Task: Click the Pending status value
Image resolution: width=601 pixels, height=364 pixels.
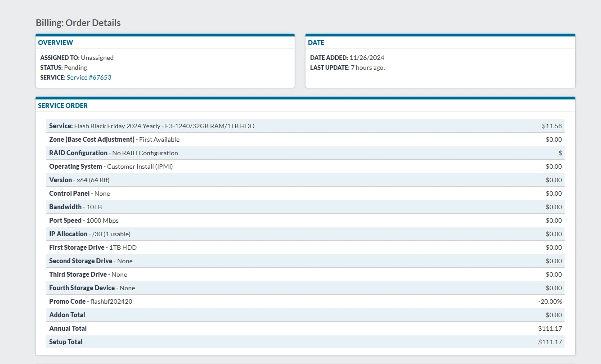Action: click(x=76, y=67)
